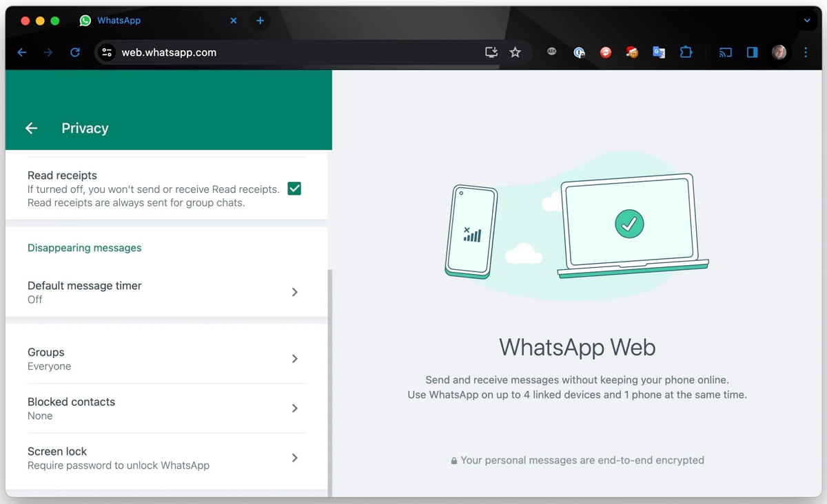Screen dimensions: 827x504
Task: Open Default message timer chevron
Action: [294, 292]
